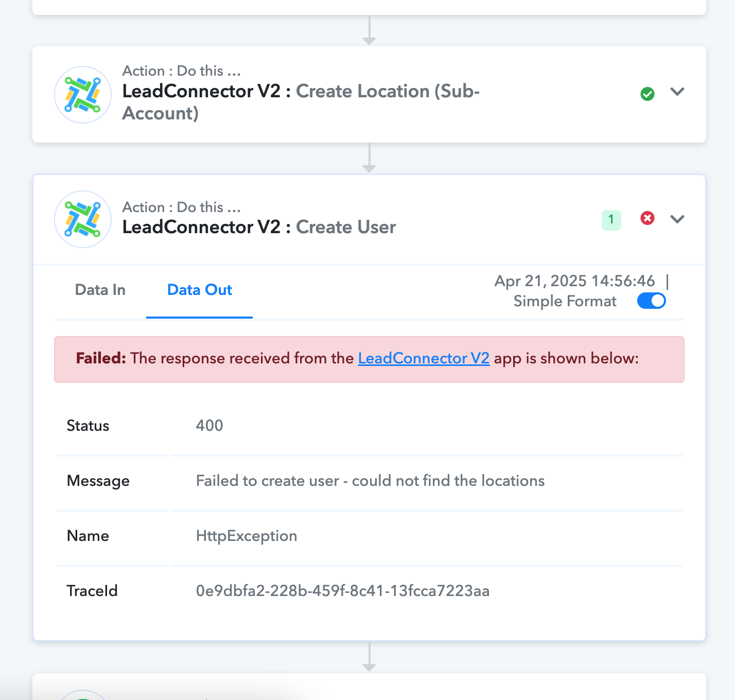Click the message 'Failed to create user' text
The height and width of the screenshot is (700, 735).
[x=371, y=481]
